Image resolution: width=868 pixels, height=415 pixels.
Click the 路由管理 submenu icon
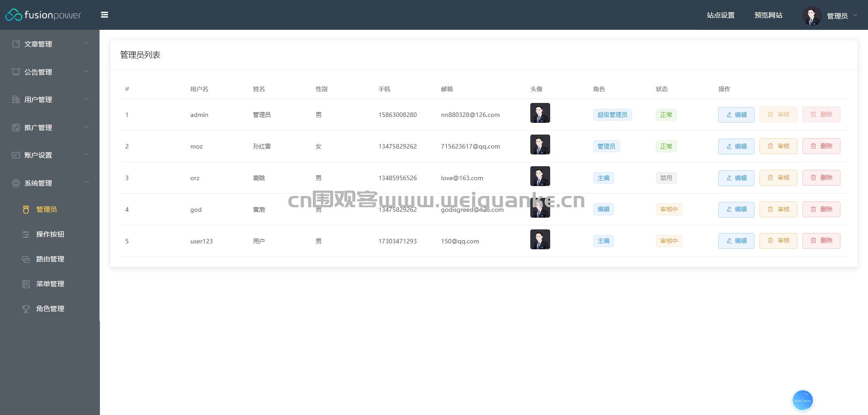pos(26,259)
